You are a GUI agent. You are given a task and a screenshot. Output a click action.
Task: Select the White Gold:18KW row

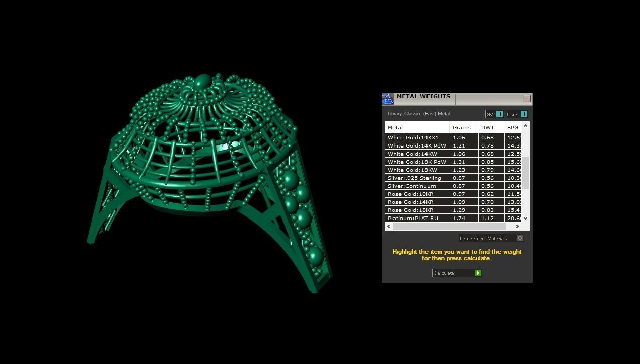(x=453, y=170)
